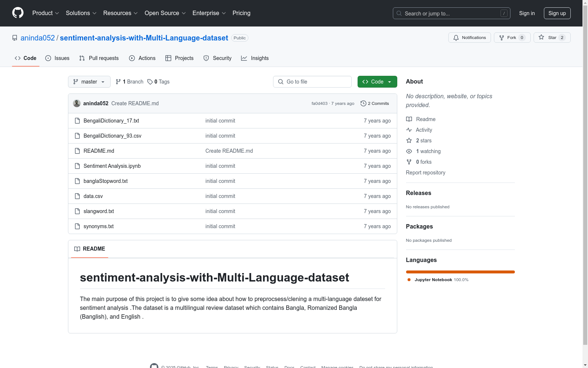
Task: Expand the Solutions menu
Action: 81,13
